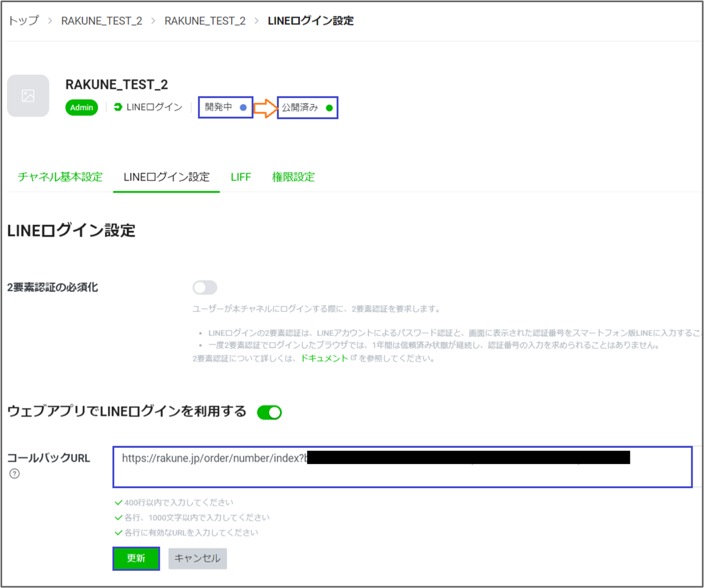Click the green Admin badge
The width and height of the screenshot is (704, 588).
coord(82,107)
